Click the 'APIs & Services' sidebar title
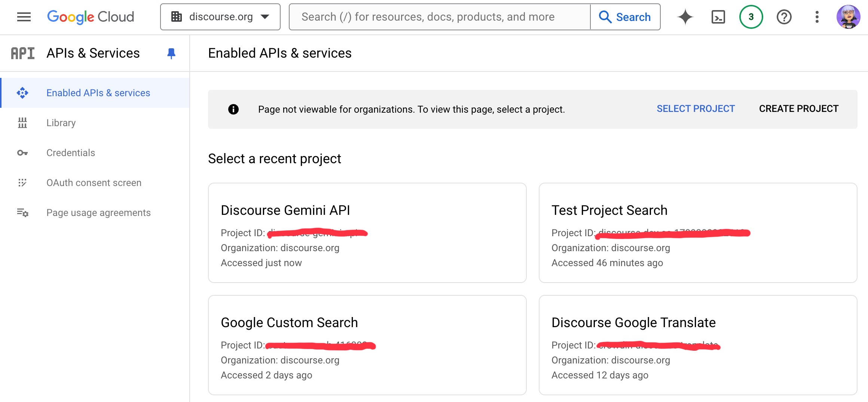The width and height of the screenshot is (868, 402). coord(93,53)
